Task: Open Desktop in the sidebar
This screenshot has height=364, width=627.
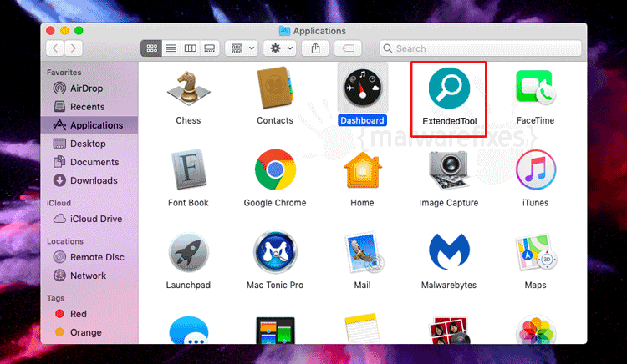Action: (89, 144)
